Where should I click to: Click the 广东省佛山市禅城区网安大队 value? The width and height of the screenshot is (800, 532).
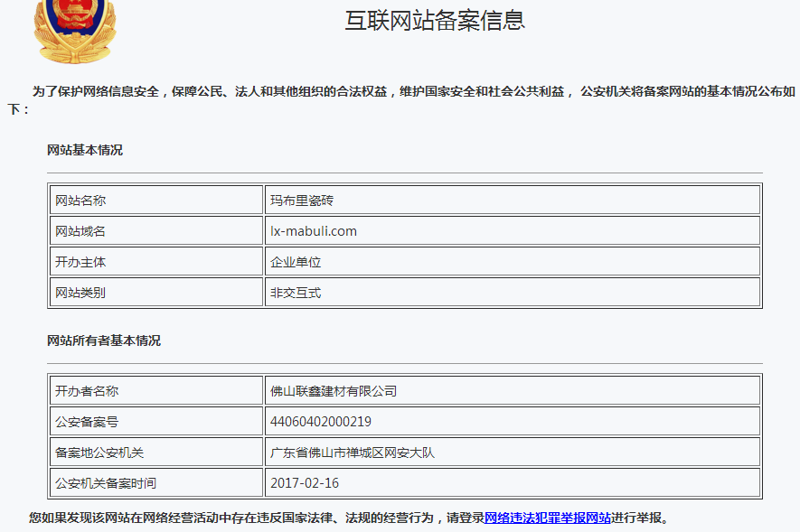(x=352, y=453)
